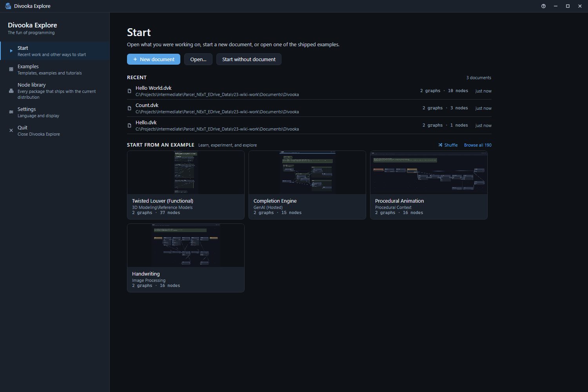Click '2 graphs · 10 nodes' for Hello World.dvk
The width and height of the screenshot is (588, 392).
pos(444,91)
